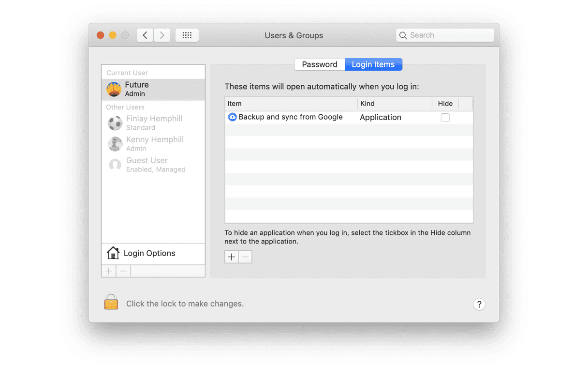Viewport: 588px width, 368px height.
Task: Select Finlay Hemphill user
Action: (153, 123)
